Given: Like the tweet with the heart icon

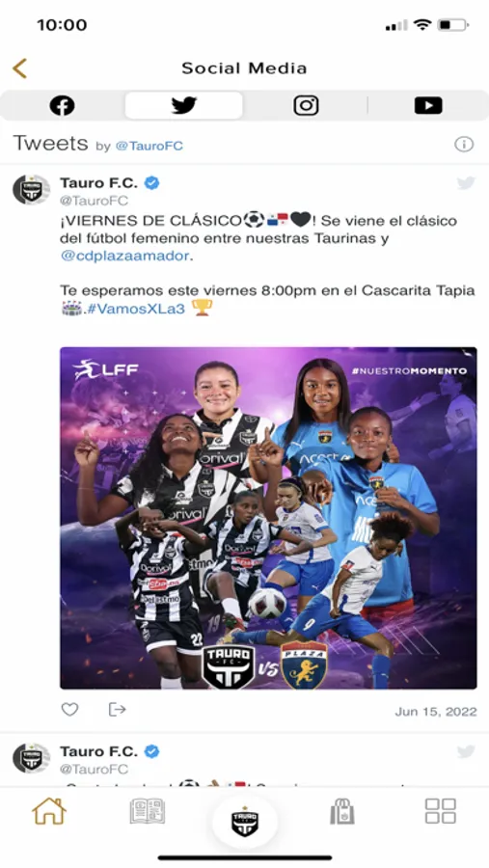Looking at the screenshot, I should (69, 710).
